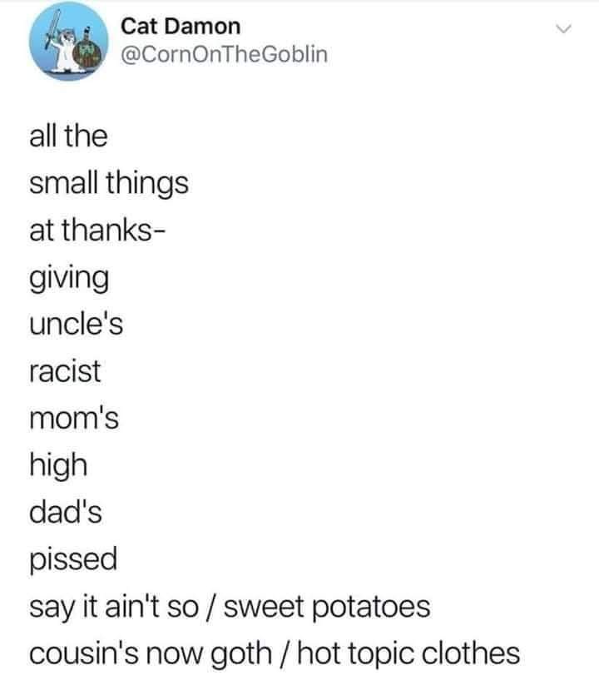Open the Cat Damon display name link

tap(181, 26)
